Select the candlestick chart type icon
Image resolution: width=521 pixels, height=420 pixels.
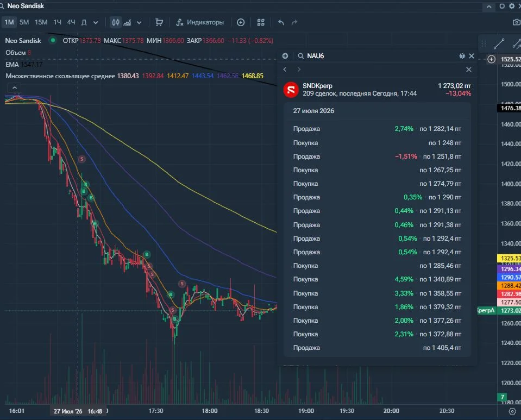click(116, 22)
